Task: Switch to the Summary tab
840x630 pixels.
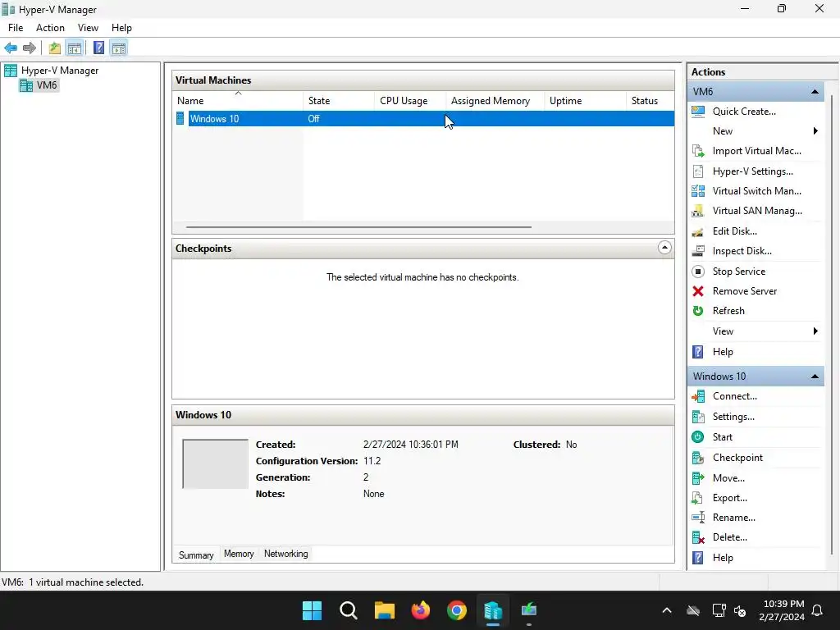Action: (x=196, y=555)
